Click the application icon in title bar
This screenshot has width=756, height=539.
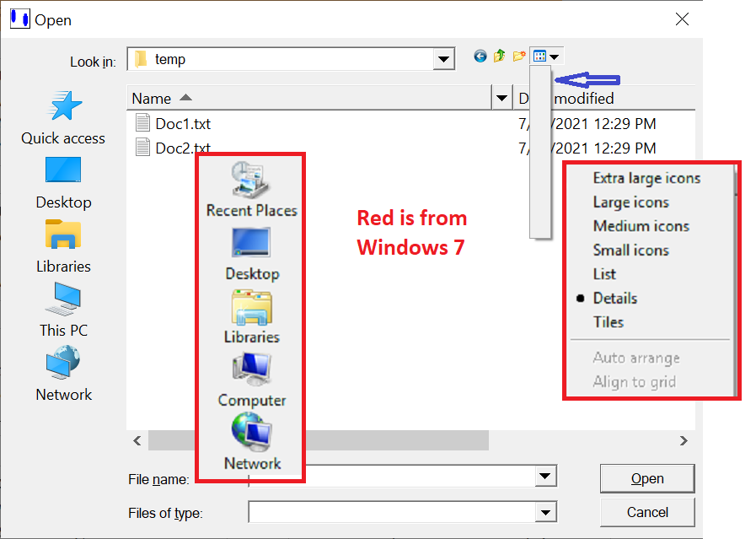[x=19, y=19]
